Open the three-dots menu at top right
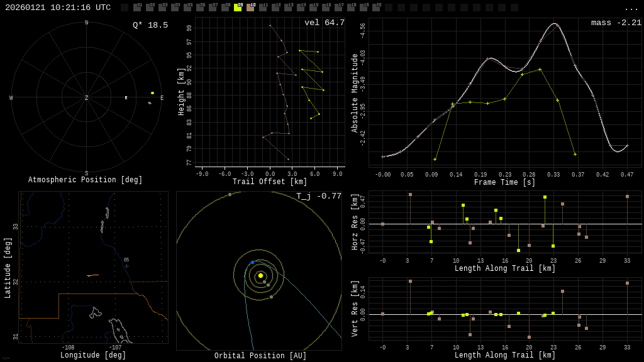The width and height of the screenshot is (644, 362). [631, 8]
